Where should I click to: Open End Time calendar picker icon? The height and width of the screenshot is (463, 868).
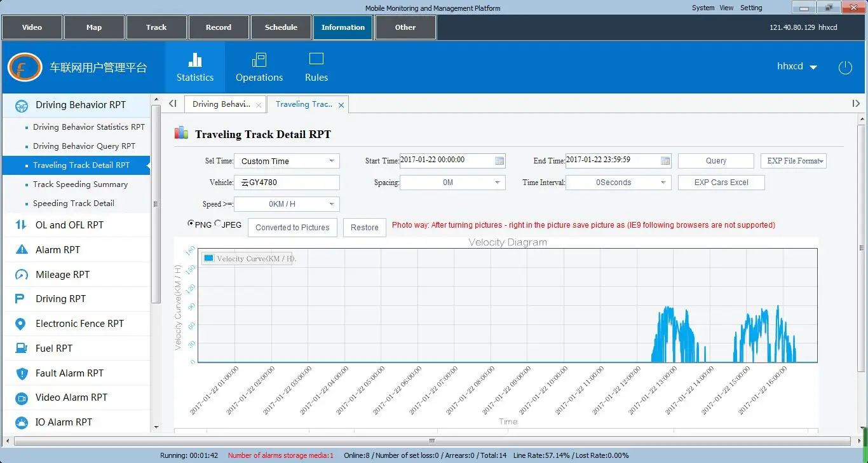coord(665,161)
